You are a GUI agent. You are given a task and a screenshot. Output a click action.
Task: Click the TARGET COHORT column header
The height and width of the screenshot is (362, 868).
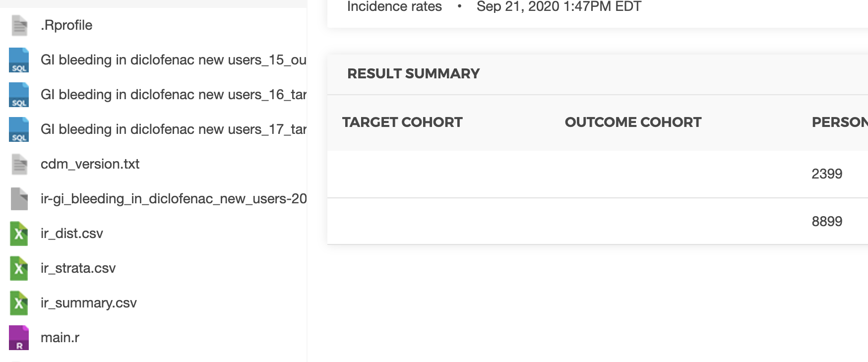(x=402, y=122)
